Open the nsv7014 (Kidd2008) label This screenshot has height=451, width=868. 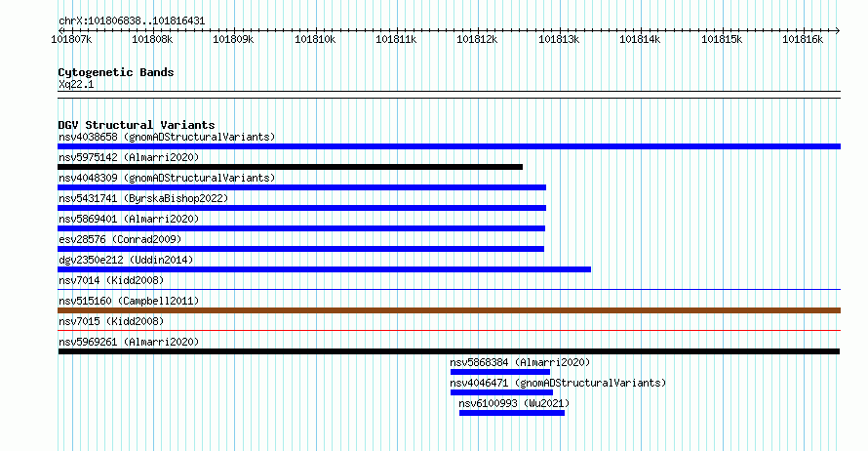coord(111,280)
